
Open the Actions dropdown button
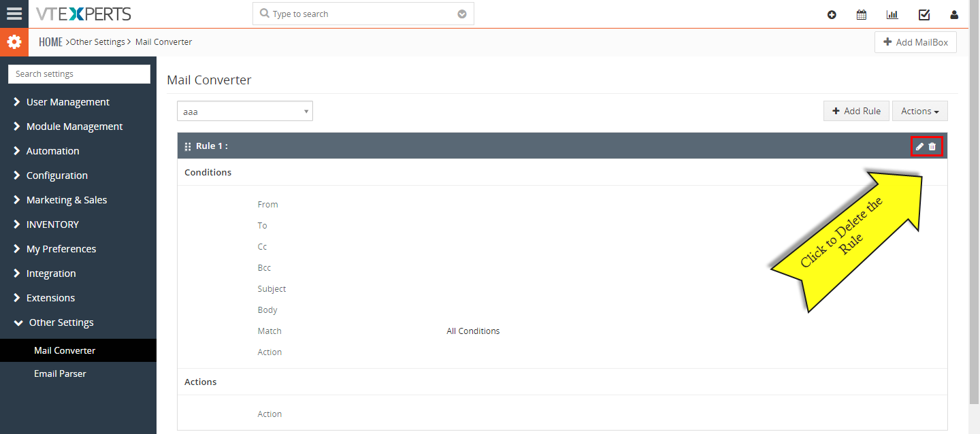pos(920,111)
